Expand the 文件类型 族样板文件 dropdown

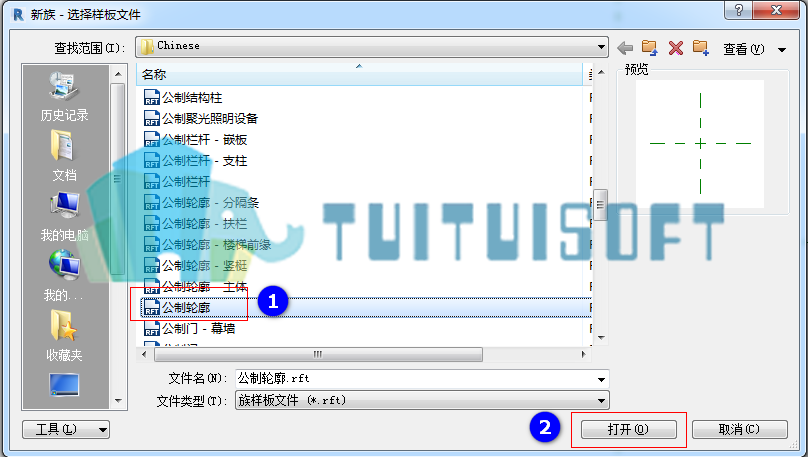pos(422,400)
